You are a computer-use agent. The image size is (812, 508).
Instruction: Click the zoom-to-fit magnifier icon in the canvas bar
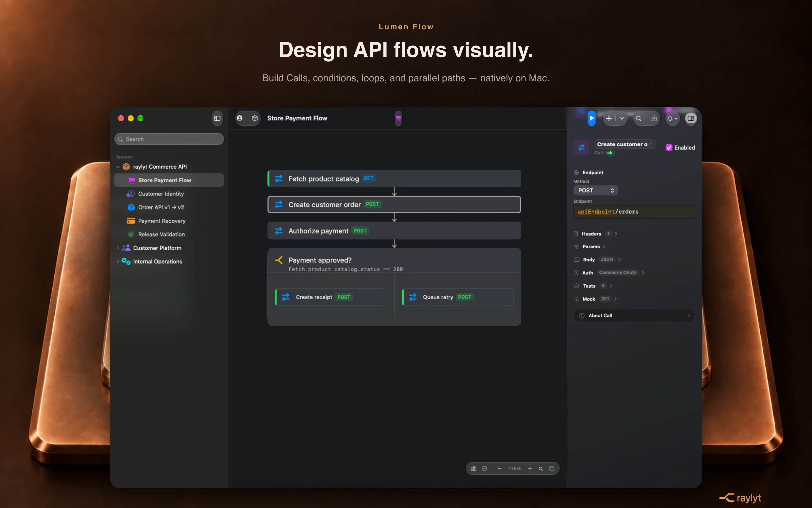pyautogui.click(x=540, y=469)
